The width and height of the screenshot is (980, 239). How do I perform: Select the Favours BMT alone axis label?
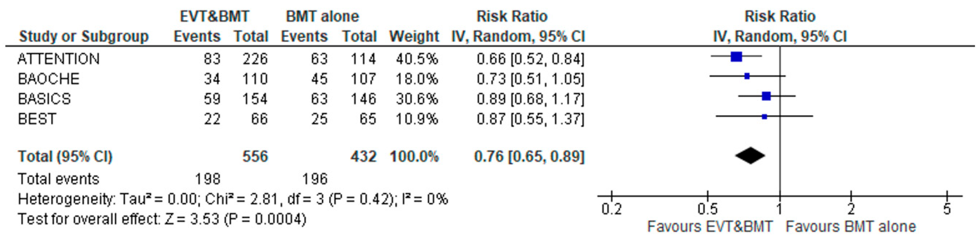(851, 227)
